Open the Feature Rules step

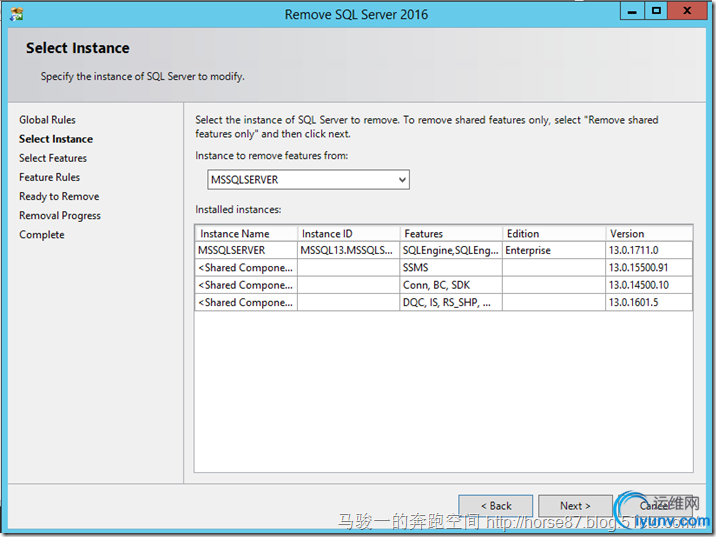coord(49,177)
